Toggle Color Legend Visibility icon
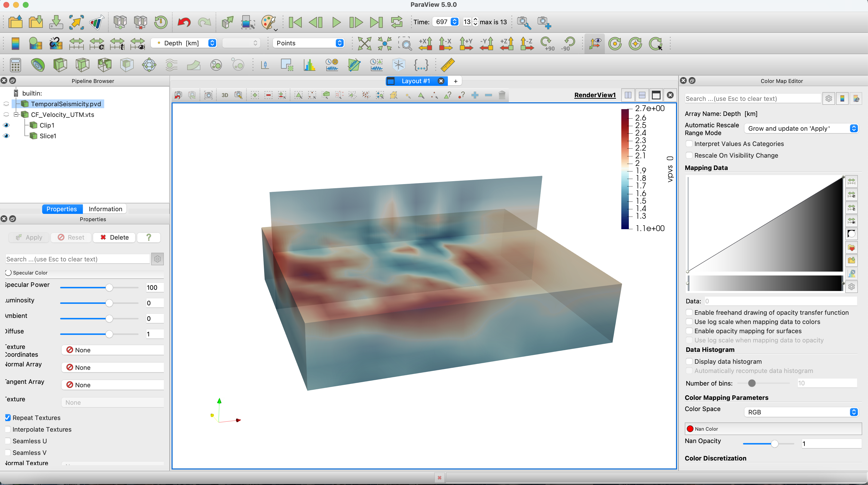The height and width of the screenshot is (485, 868). 16,43
